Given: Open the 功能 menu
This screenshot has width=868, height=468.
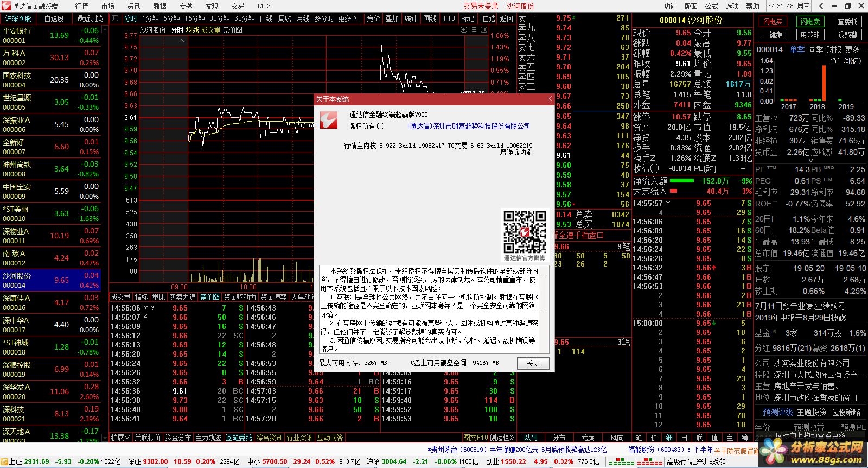Looking at the screenshot, I should click(x=671, y=6).
